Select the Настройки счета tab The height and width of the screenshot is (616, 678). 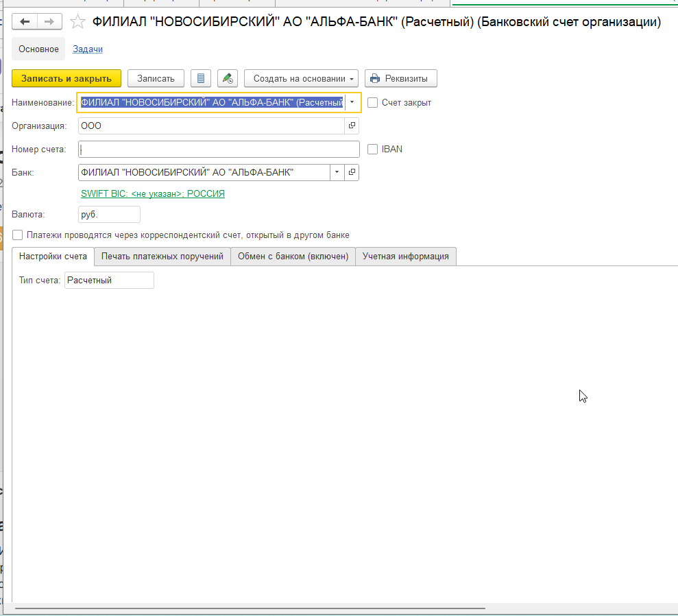coord(53,256)
